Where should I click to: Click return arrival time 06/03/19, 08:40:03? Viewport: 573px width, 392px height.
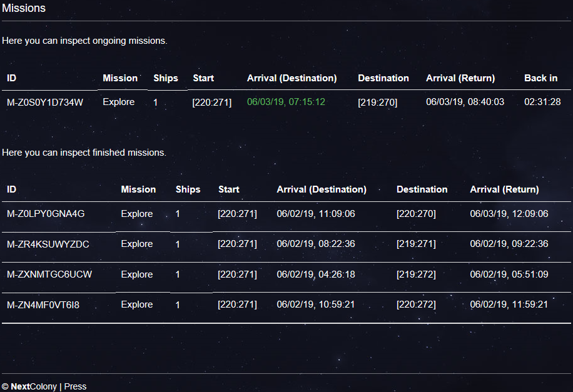(x=465, y=102)
